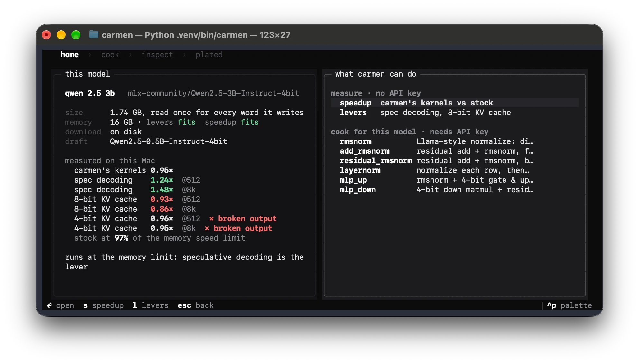Image resolution: width=639 pixels, height=364 pixels.
Task: Click the model name 'qwen 2.5 3b'
Action: click(90, 93)
